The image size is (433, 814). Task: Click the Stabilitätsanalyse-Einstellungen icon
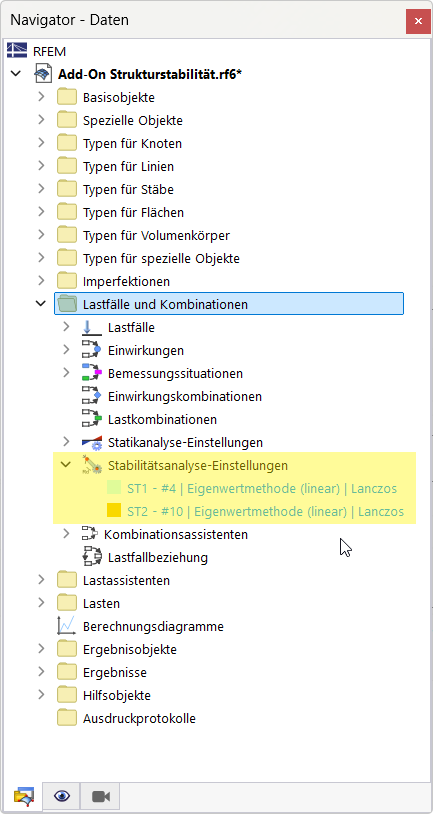[92, 465]
